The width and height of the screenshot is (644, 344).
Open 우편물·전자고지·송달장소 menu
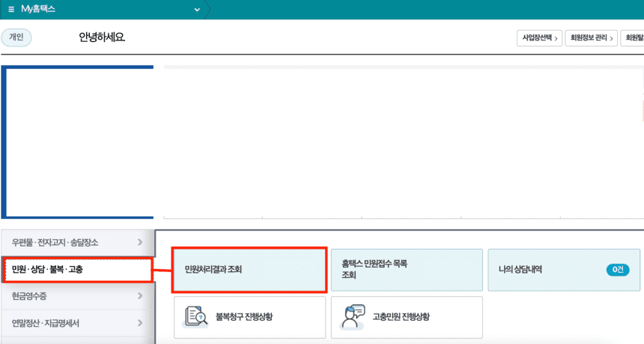click(78, 243)
